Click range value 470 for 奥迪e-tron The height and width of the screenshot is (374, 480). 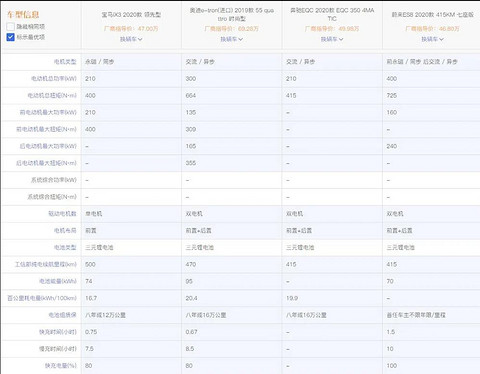[x=191, y=264]
